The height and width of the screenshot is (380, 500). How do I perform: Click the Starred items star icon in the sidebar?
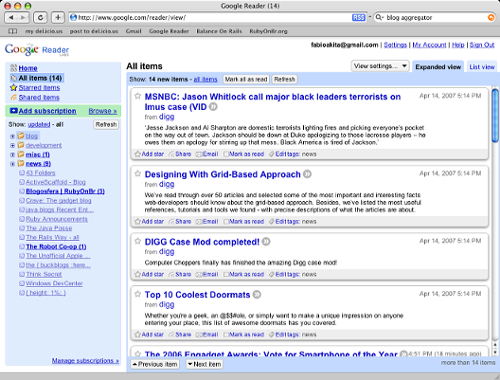point(14,88)
